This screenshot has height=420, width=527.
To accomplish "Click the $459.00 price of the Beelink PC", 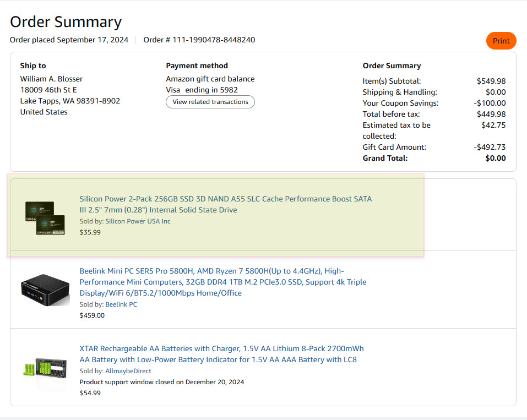I will (92, 315).
